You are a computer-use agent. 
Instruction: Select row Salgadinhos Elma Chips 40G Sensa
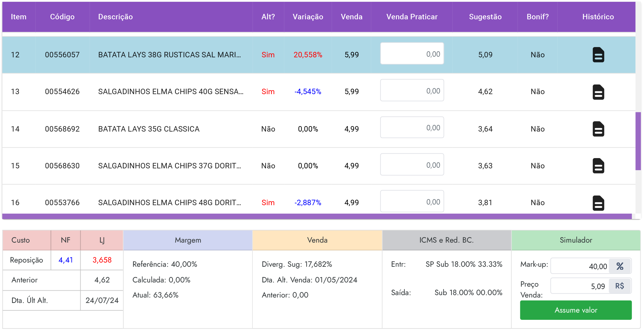pos(171,92)
